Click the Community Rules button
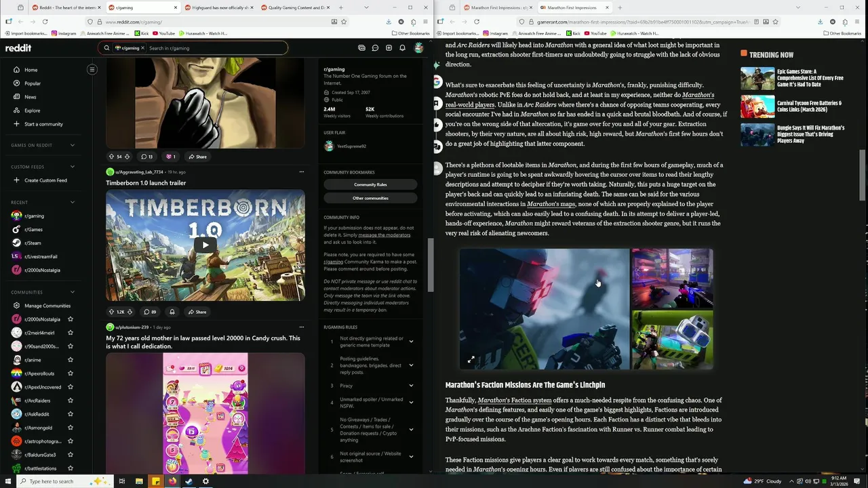 tap(370, 184)
